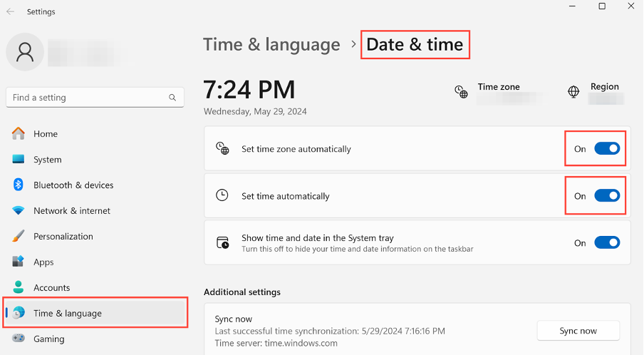Screen dimensions: 644x355
Task: Click the Additional settings heading
Action: tap(242, 292)
